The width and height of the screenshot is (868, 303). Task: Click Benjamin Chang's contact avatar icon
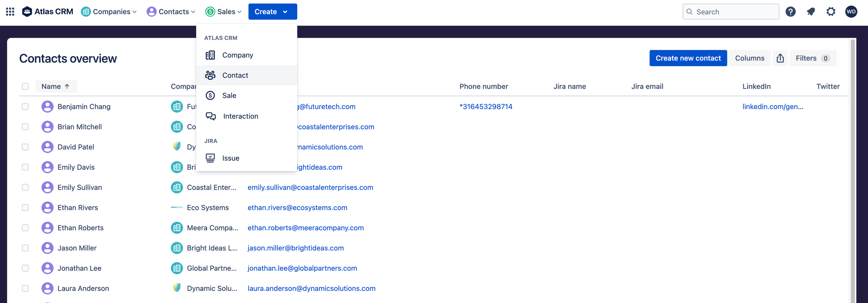click(47, 107)
